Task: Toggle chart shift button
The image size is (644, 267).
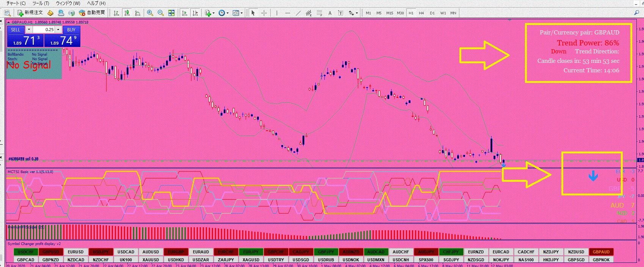Action: (195, 13)
